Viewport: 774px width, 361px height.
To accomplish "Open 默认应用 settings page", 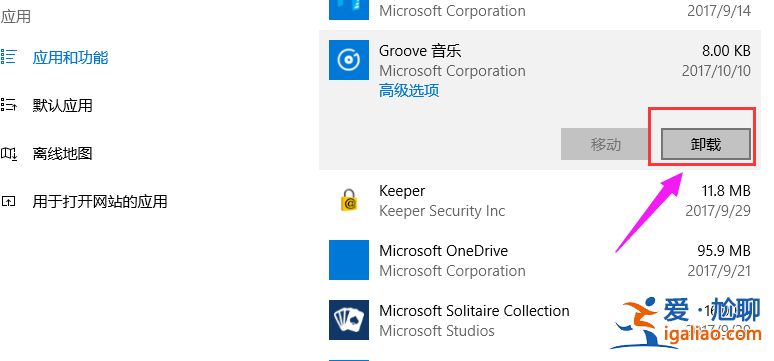I will [63, 106].
